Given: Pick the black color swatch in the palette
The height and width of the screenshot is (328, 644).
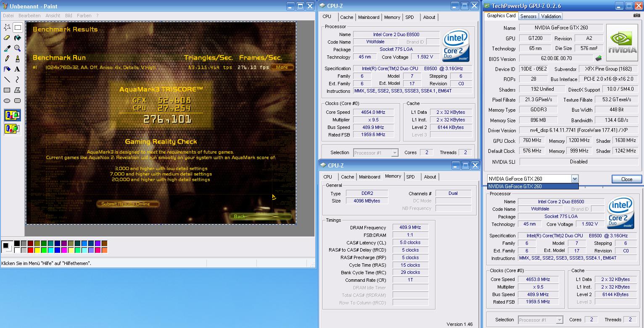Looking at the screenshot, I should 16,243.
